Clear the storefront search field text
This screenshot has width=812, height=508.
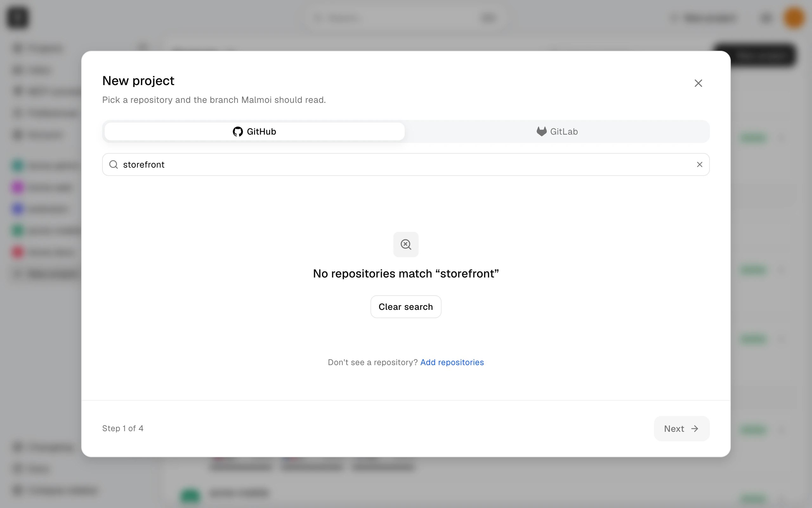point(700,164)
